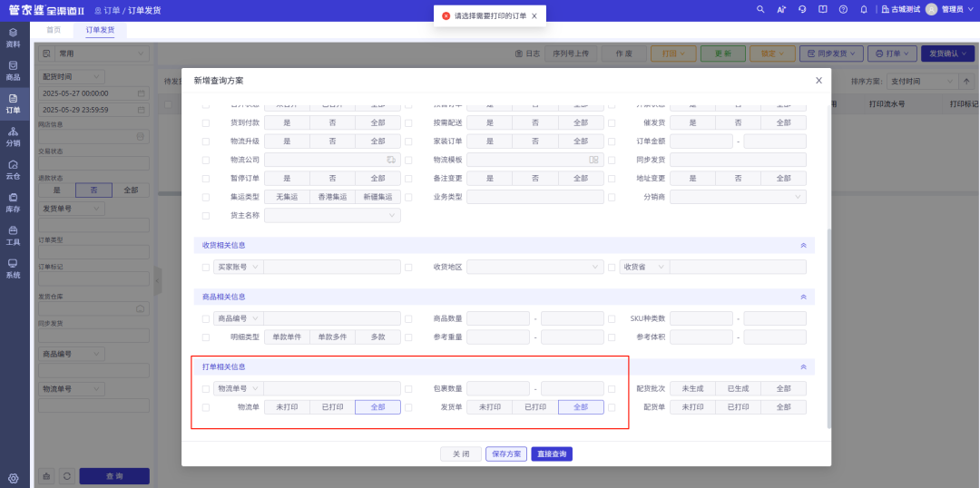Click the search magnifier in top bar

tap(760, 9)
